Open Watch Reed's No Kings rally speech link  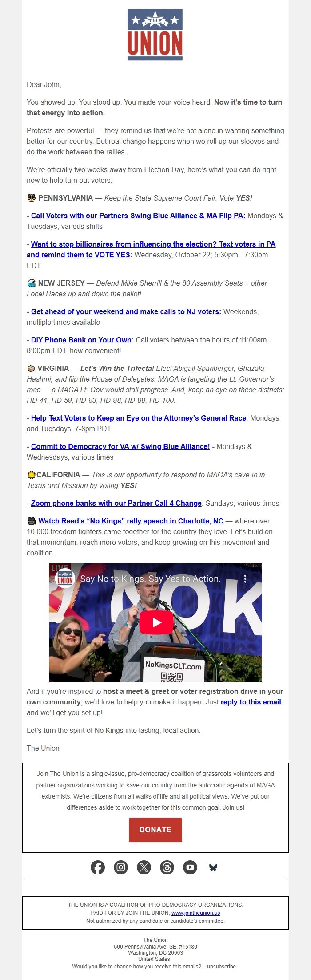click(x=131, y=521)
